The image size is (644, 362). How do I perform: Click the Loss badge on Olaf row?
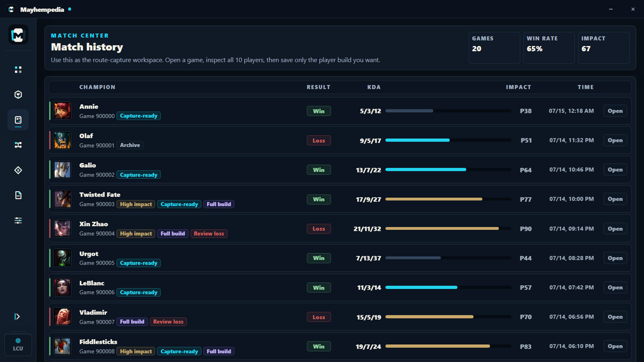point(319,140)
